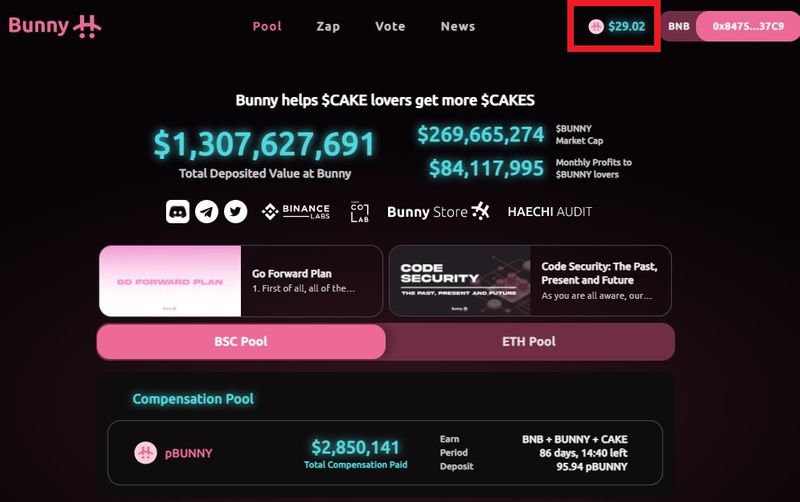
Task: Open the Pool menu item
Action: coord(267,26)
